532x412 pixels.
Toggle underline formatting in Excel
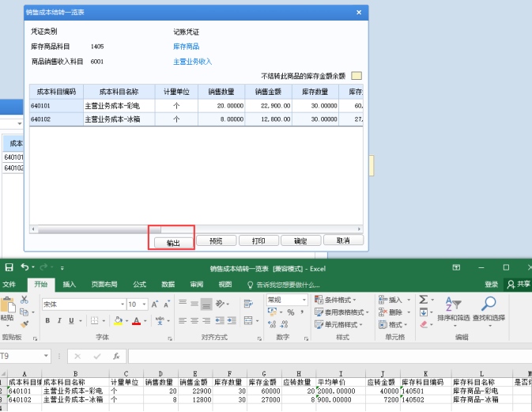pyautogui.click(x=71, y=321)
